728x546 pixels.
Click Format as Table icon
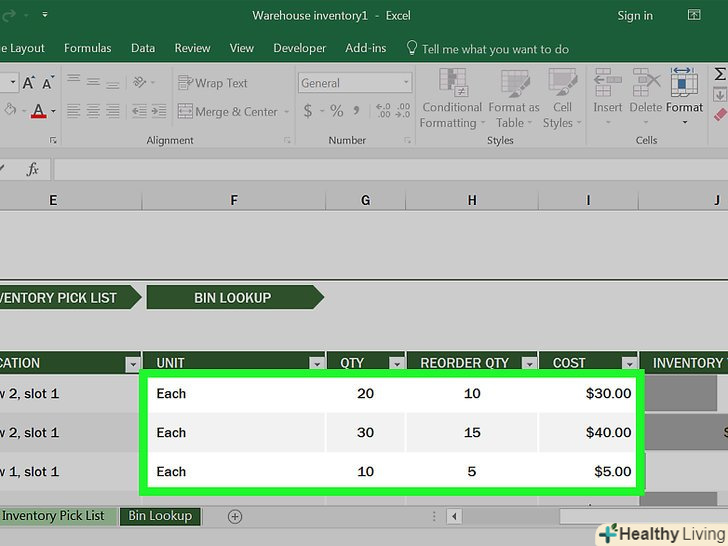pos(514,100)
